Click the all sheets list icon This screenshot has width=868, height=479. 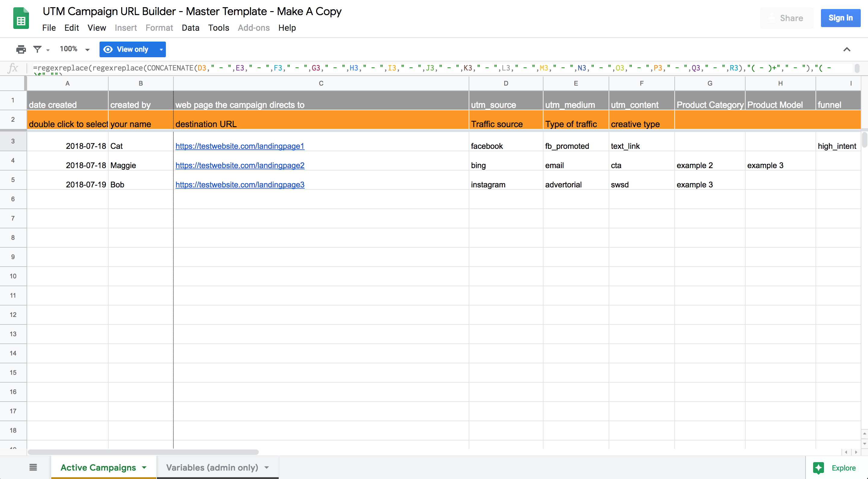point(33,467)
